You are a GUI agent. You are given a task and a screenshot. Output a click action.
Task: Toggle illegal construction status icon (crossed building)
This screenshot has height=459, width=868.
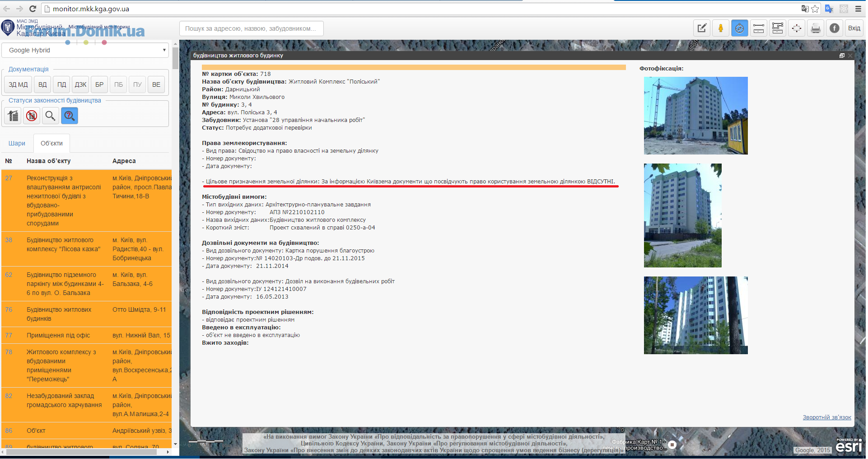(32, 116)
